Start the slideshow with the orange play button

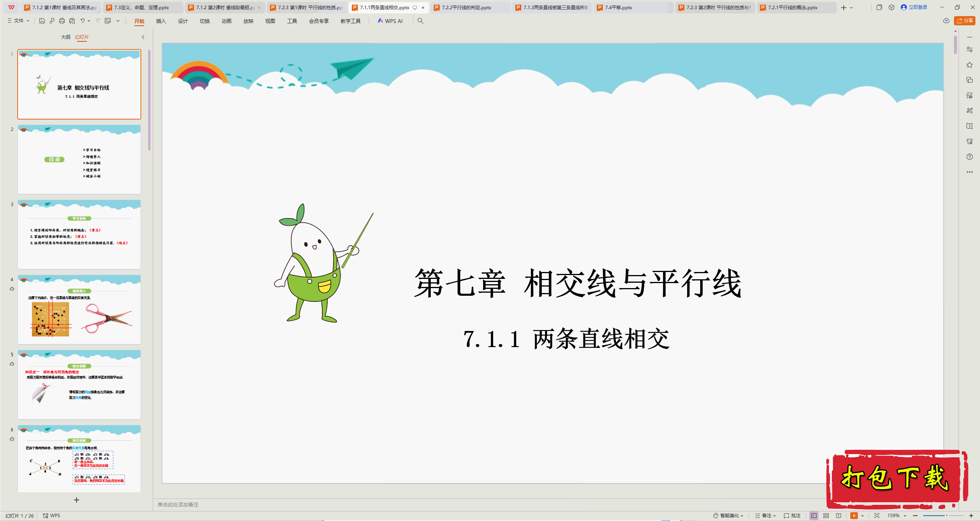(854, 516)
